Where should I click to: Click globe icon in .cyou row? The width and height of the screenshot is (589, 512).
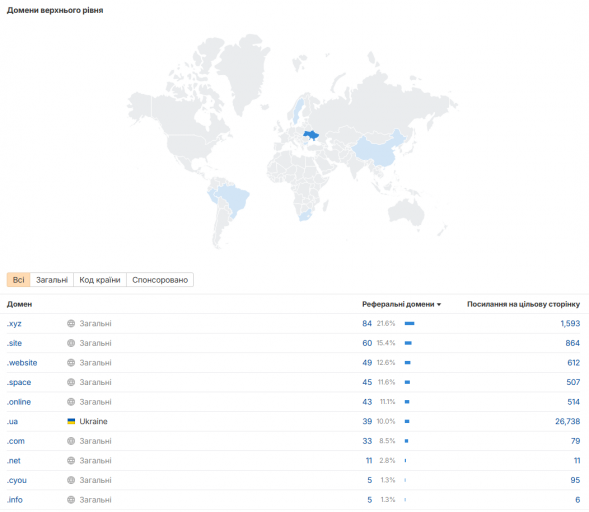[71, 480]
